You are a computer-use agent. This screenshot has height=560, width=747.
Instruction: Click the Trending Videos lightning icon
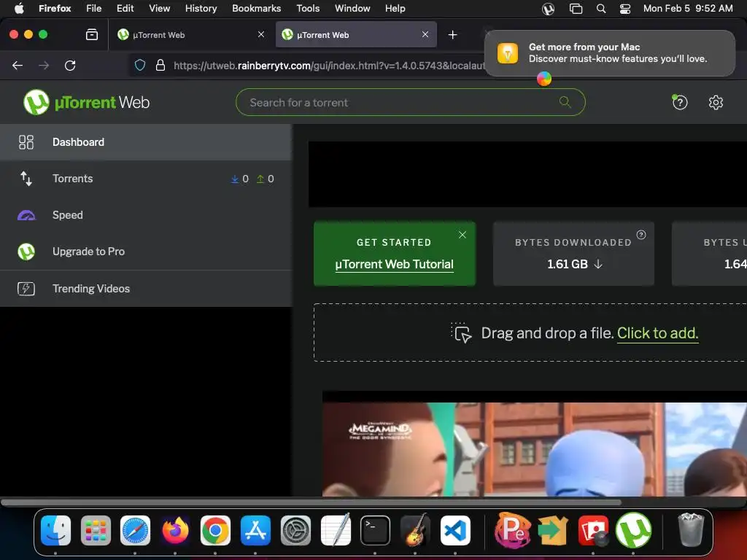tap(26, 289)
